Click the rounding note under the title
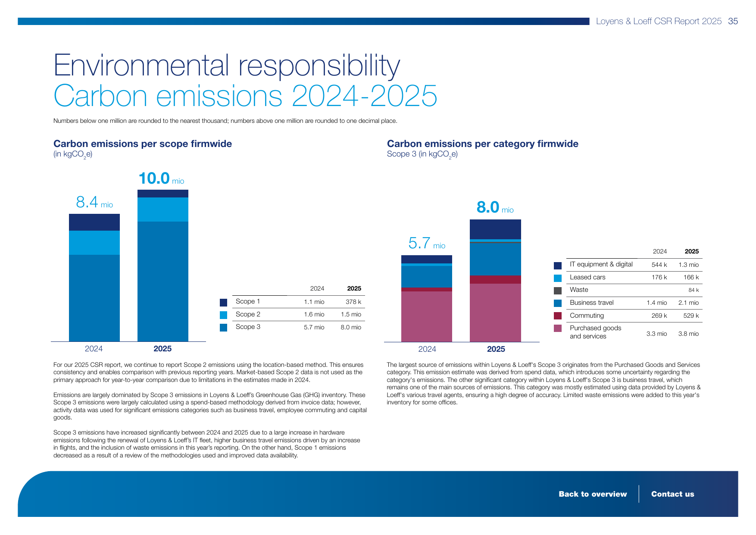 (x=225, y=121)
